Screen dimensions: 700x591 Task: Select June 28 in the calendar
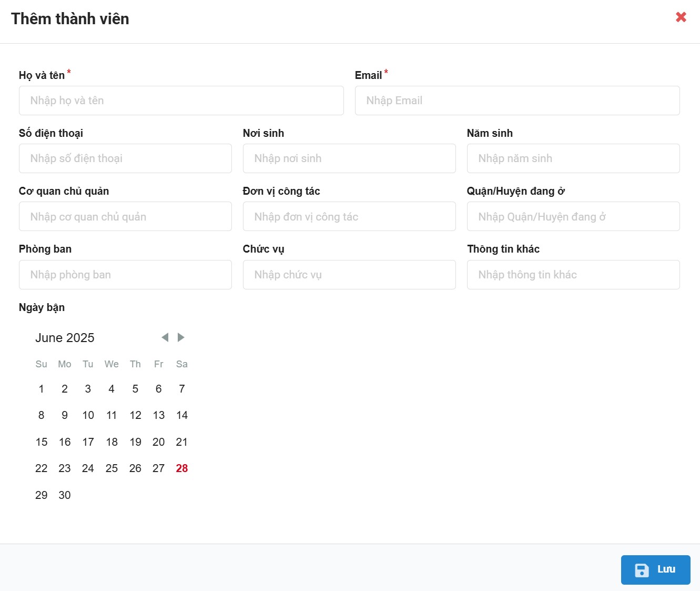click(182, 468)
